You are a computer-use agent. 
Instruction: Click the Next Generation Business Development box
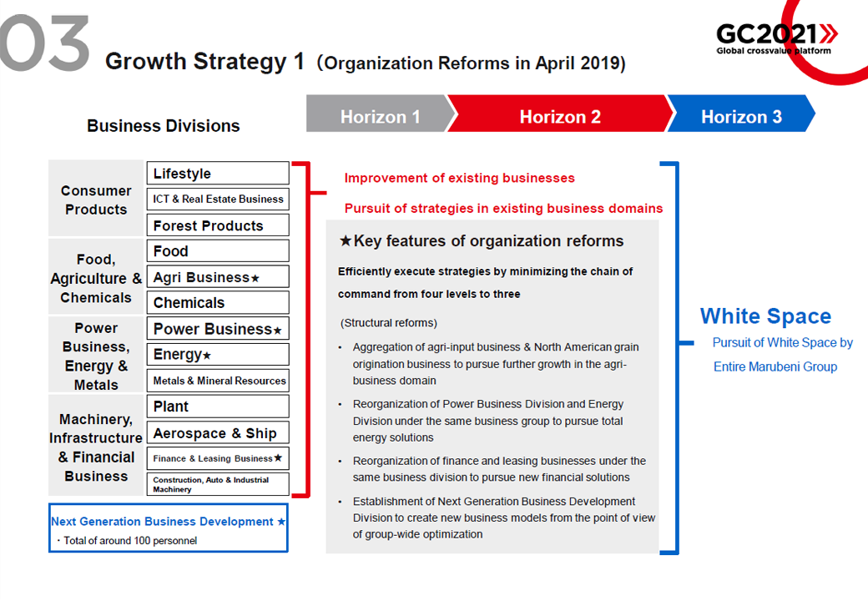click(169, 528)
